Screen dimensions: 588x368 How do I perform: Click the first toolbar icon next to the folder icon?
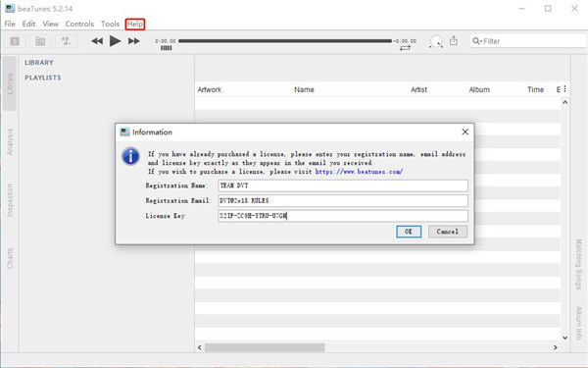click(x=15, y=41)
